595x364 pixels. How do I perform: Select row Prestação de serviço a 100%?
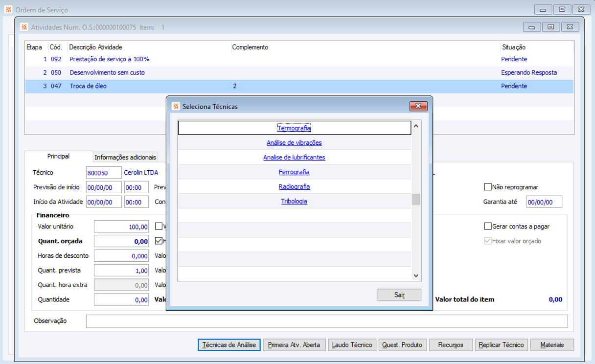pos(299,59)
